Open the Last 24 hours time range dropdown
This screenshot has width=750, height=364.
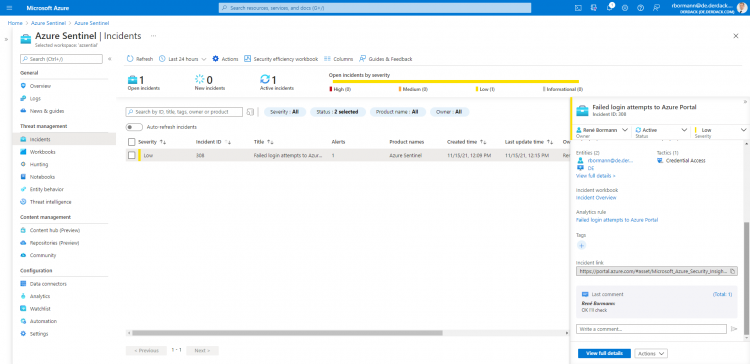tap(182, 59)
